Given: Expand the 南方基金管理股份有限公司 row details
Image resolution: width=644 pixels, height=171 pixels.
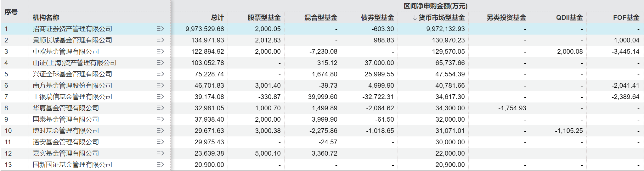Looking at the screenshot, I should (161, 85).
